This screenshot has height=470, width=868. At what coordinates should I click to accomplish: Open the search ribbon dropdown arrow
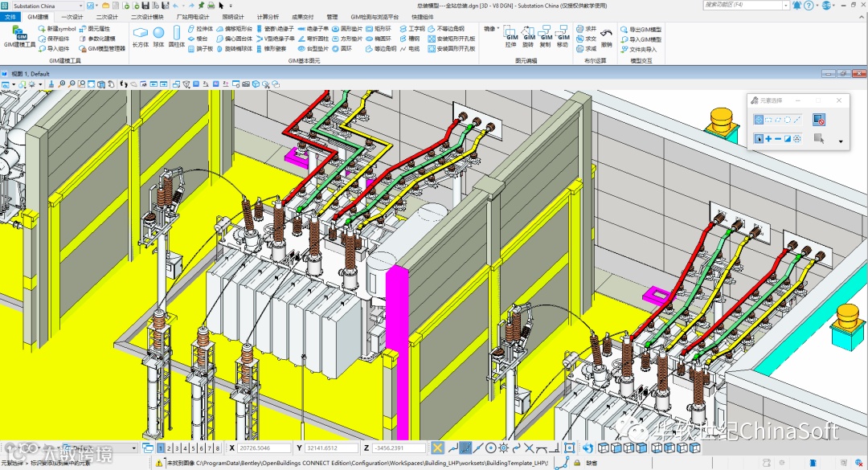[785, 5]
